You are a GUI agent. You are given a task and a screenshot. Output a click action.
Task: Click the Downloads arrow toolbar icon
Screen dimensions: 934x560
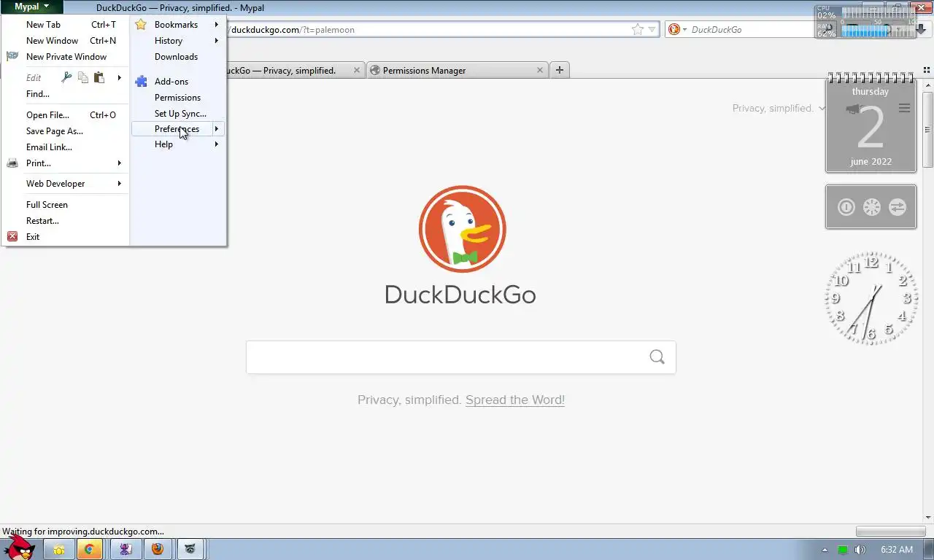pyautogui.click(x=921, y=29)
